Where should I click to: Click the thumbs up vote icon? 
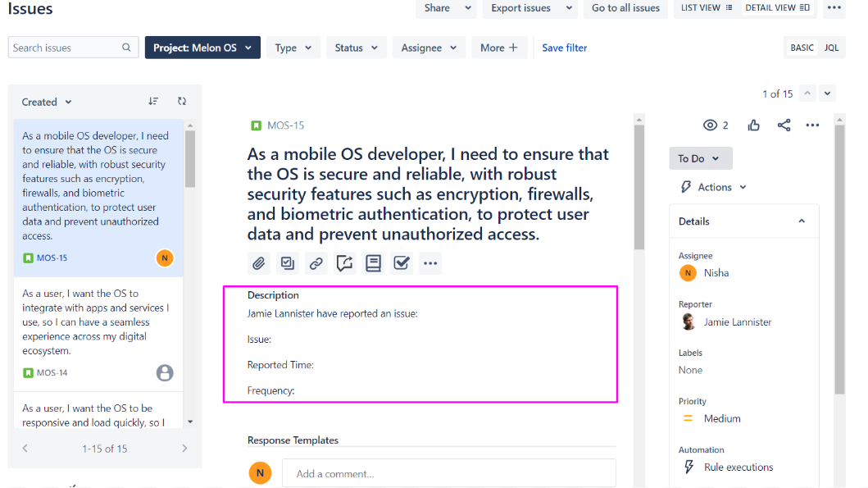point(754,125)
